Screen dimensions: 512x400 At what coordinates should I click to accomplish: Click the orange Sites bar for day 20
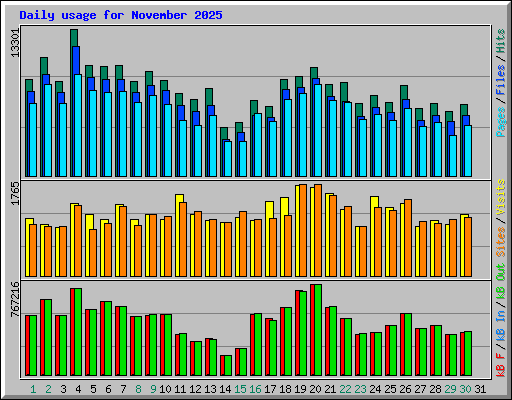(318, 230)
